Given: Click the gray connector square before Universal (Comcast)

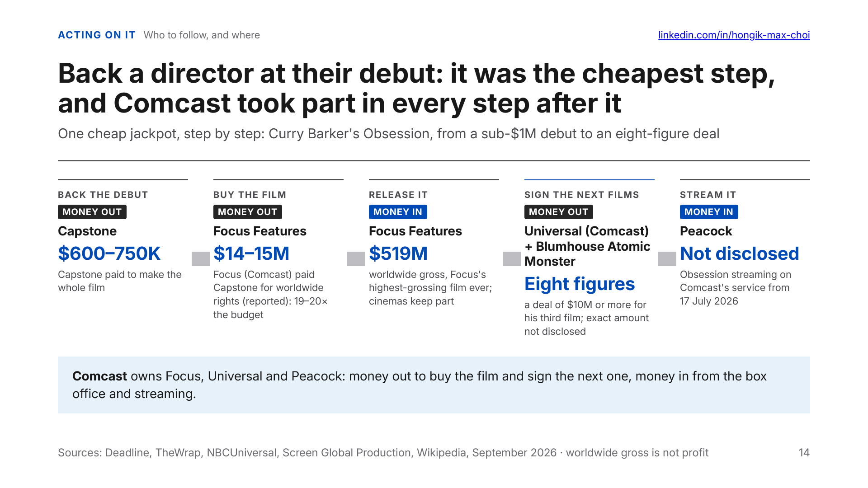Looking at the screenshot, I should pyautogui.click(x=512, y=259).
